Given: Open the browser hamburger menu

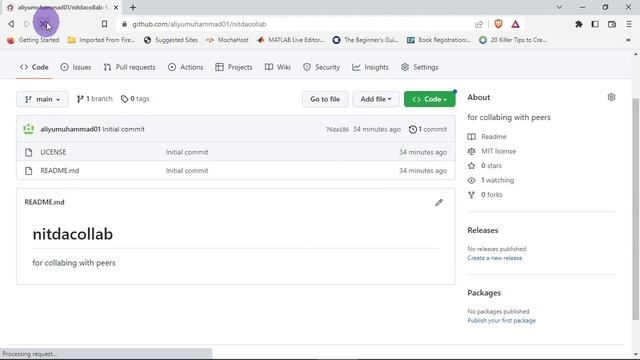Looking at the screenshot, I should (x=629, y=24).
